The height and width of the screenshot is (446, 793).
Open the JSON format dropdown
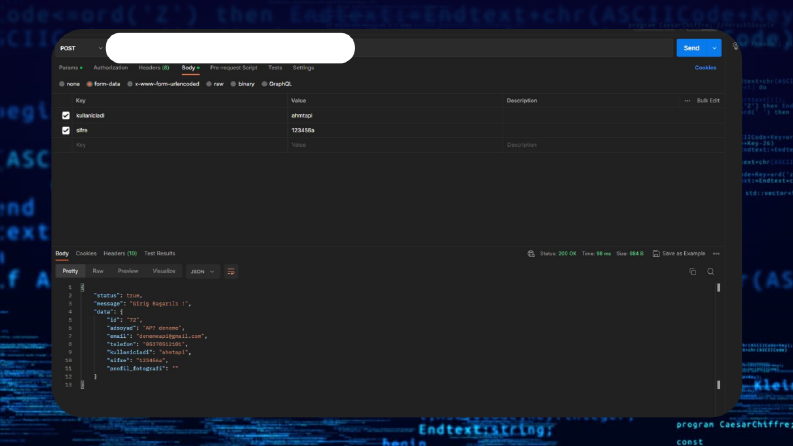pyautogui.click(x=202, y=272)
